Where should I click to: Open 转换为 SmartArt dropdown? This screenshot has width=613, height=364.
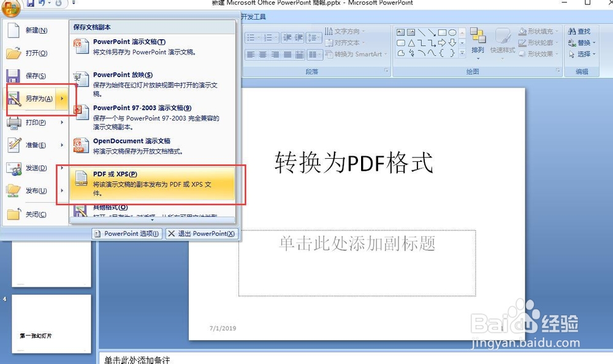coord(356,54)
